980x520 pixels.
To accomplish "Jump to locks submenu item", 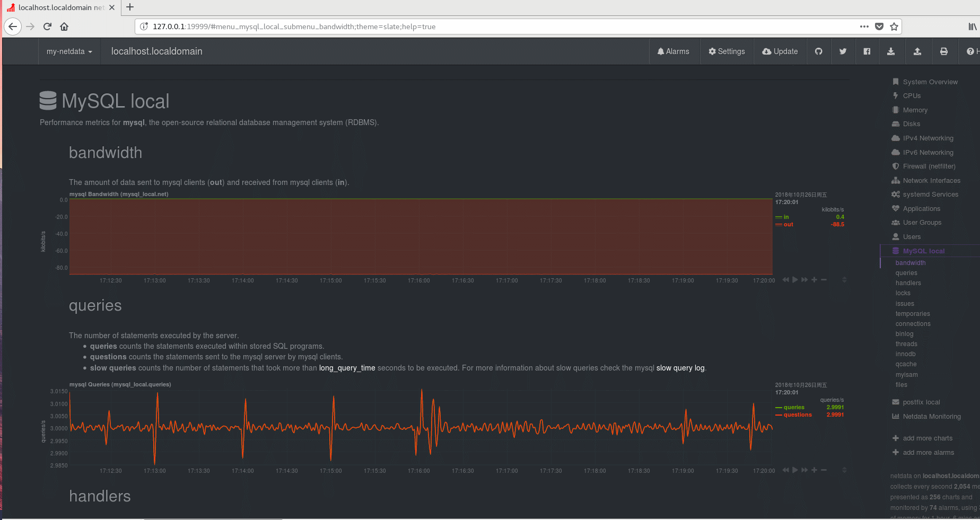I will (x=903, y=293).
